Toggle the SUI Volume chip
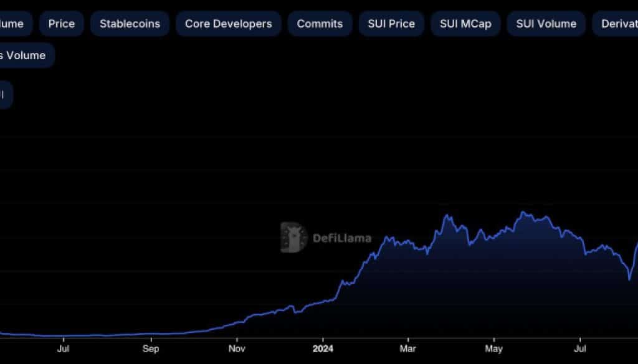The width and height of the screenshot is (638, 364). (546, 24)
